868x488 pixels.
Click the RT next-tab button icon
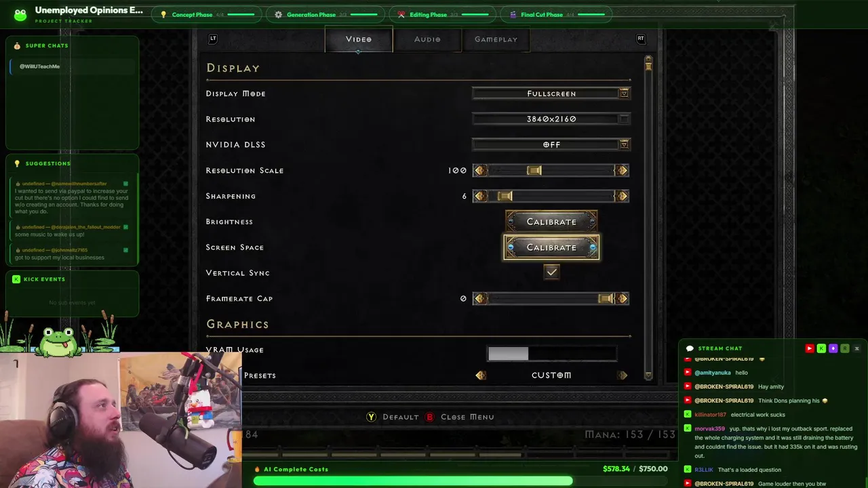point(641,39)
